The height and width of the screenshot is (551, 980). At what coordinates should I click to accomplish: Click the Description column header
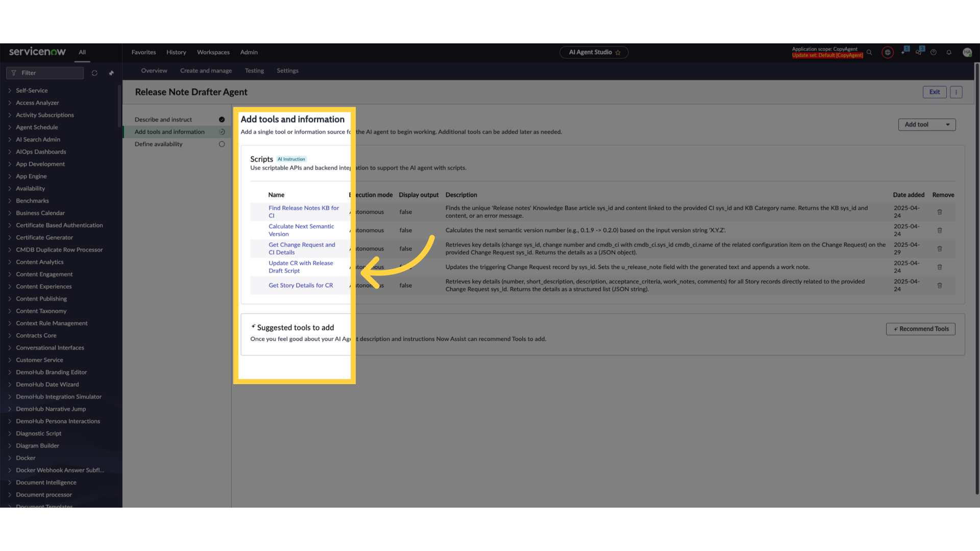(x=461, y=195)
